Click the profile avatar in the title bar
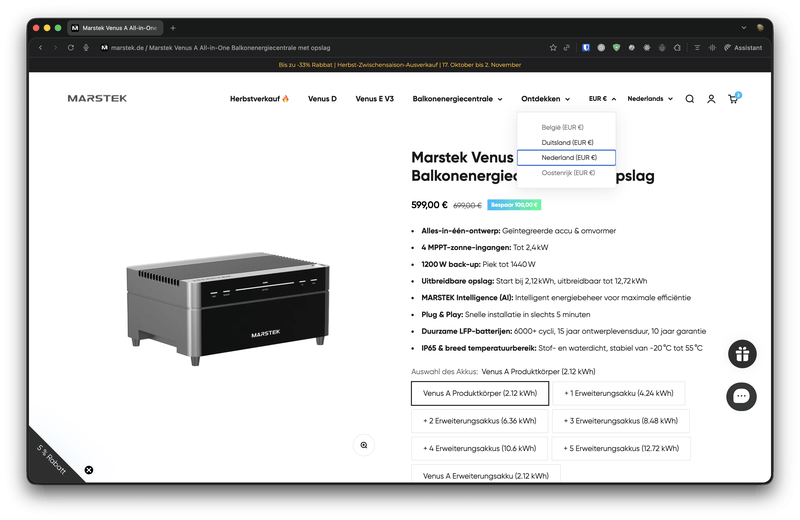 (x=760, y=28)
